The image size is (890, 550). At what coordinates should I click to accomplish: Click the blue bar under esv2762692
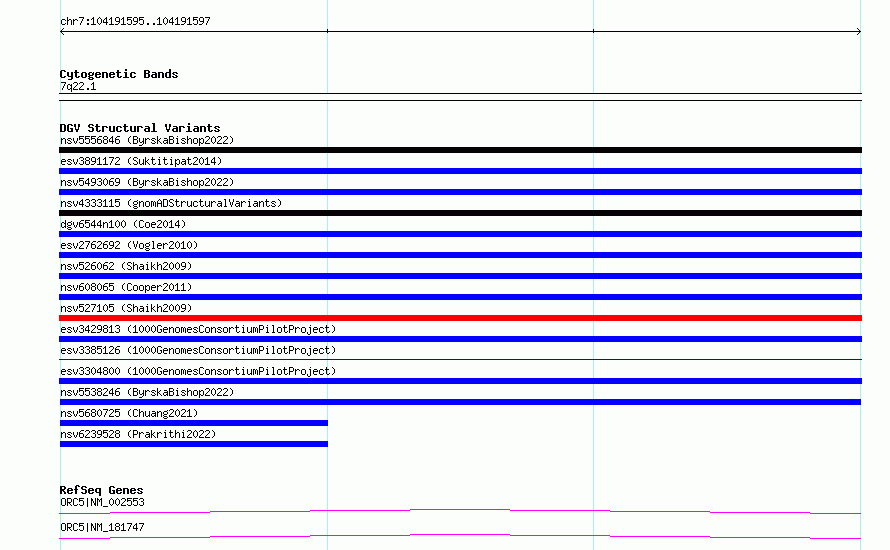pos(460,255)
